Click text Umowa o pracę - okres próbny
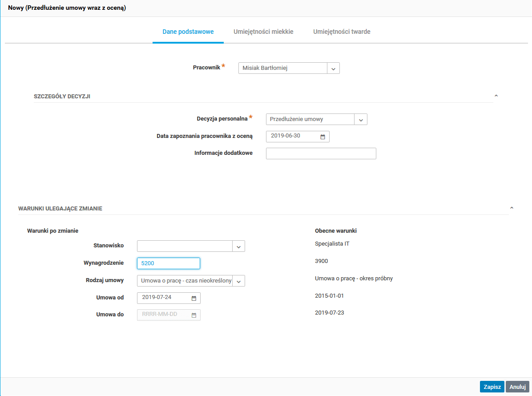The width and height of the screenshot is (532, 396). (x=354, y=278)
